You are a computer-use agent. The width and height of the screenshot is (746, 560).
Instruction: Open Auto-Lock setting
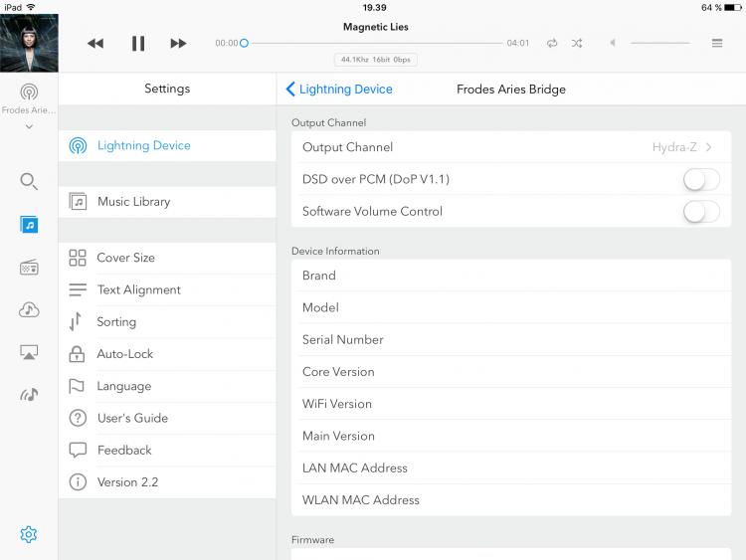tap(167, 354)
